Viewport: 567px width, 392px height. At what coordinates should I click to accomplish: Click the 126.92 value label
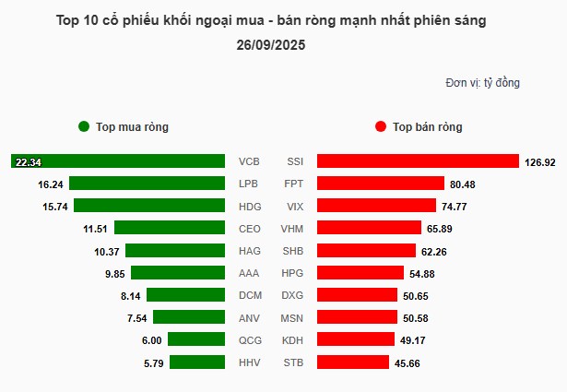(x=538, y=162)
